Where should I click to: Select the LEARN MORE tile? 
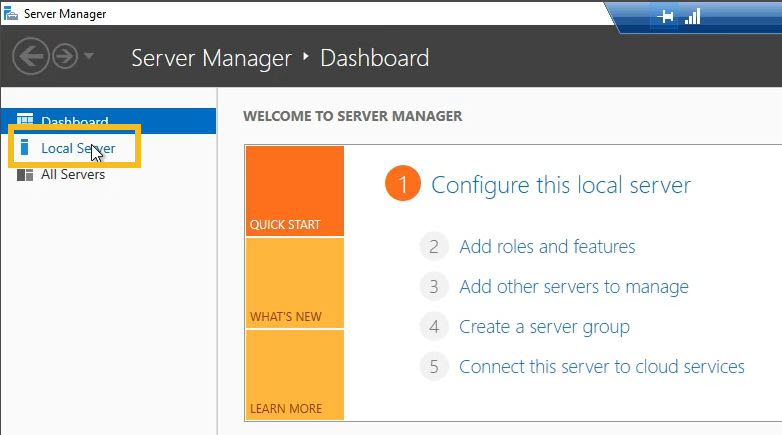(295, 375)
